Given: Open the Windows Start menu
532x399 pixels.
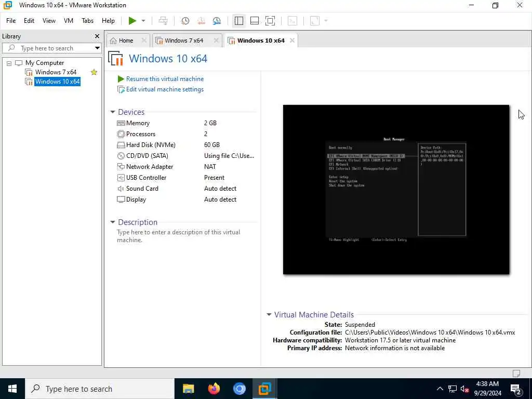Looking at the screenshot, I should coord(12,389).
